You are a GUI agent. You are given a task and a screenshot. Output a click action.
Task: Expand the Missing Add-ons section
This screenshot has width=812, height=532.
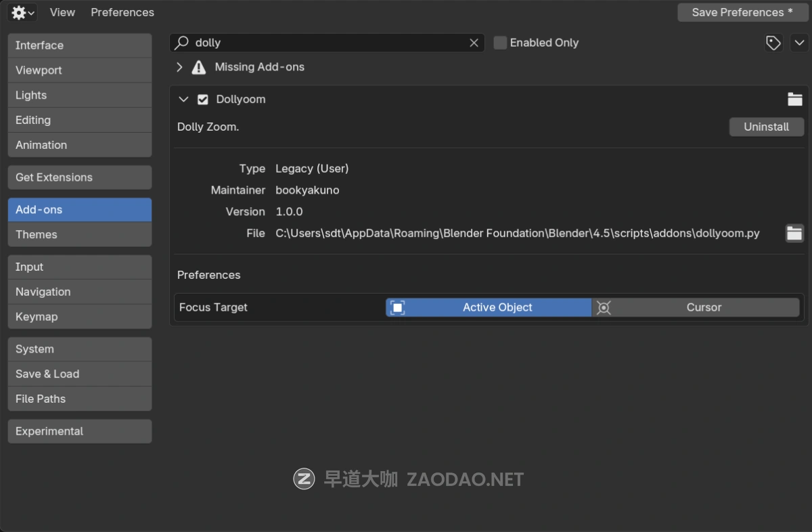pyautogui.click(x=179, y=67)
